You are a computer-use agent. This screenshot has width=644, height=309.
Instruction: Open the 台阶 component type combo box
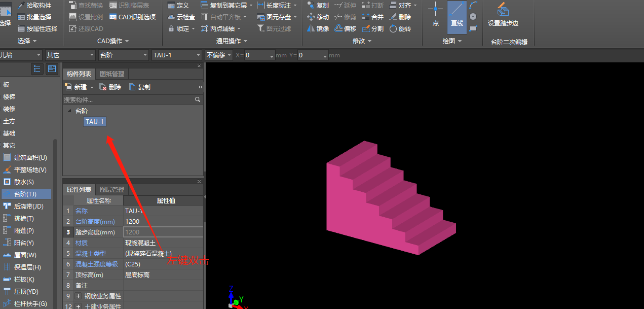[x=123, y=55]
